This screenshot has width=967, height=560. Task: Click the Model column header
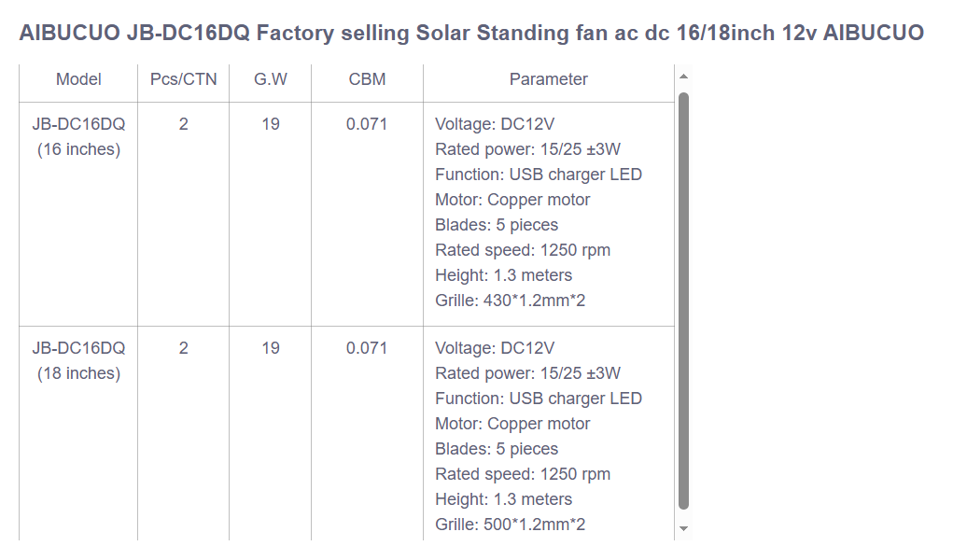(78, 79)
